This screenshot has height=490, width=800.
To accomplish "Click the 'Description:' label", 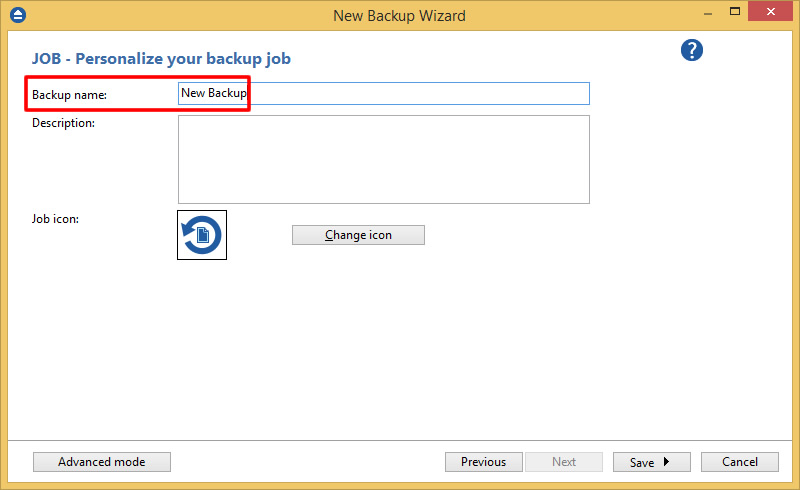I will click(63, 123).
